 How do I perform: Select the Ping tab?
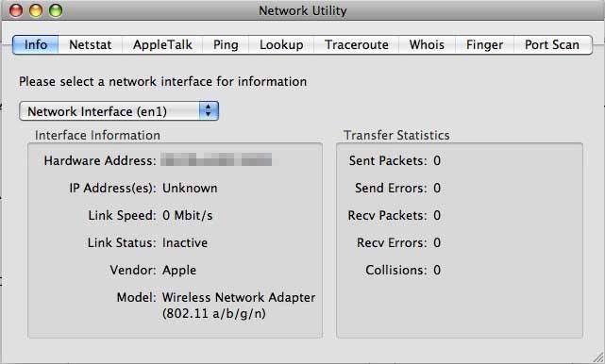226,44
